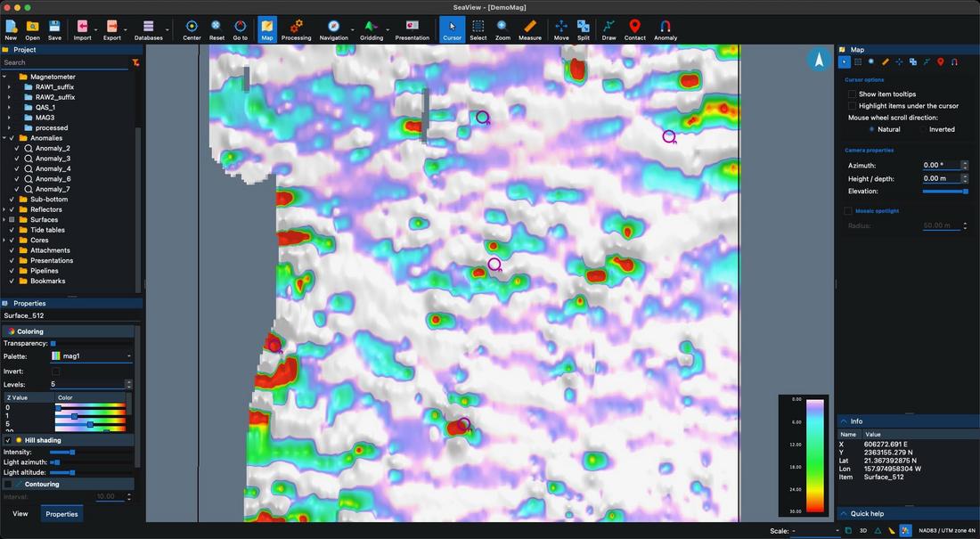
Task: Expand the RAW1_suffix folder
Action: [9, 87]
